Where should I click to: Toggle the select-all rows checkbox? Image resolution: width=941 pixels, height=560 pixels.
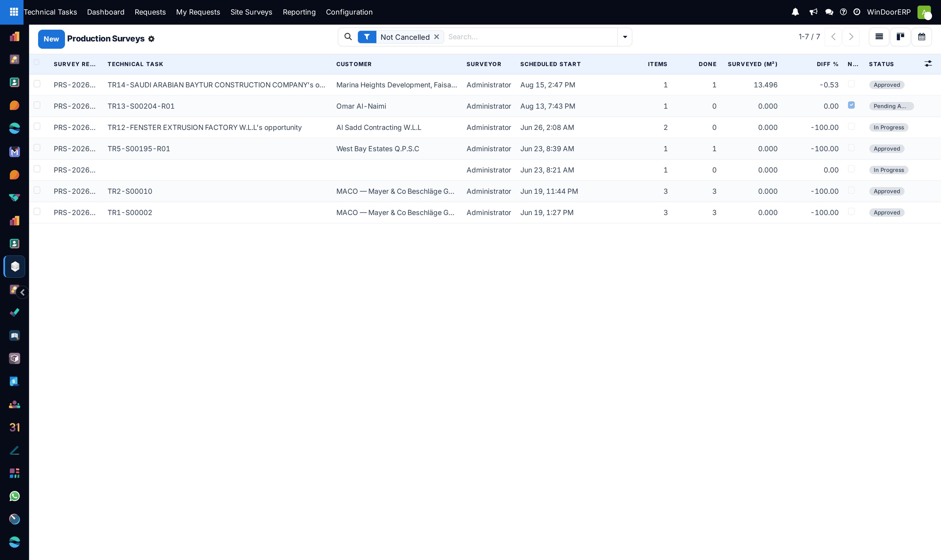(x=37, y=62)
